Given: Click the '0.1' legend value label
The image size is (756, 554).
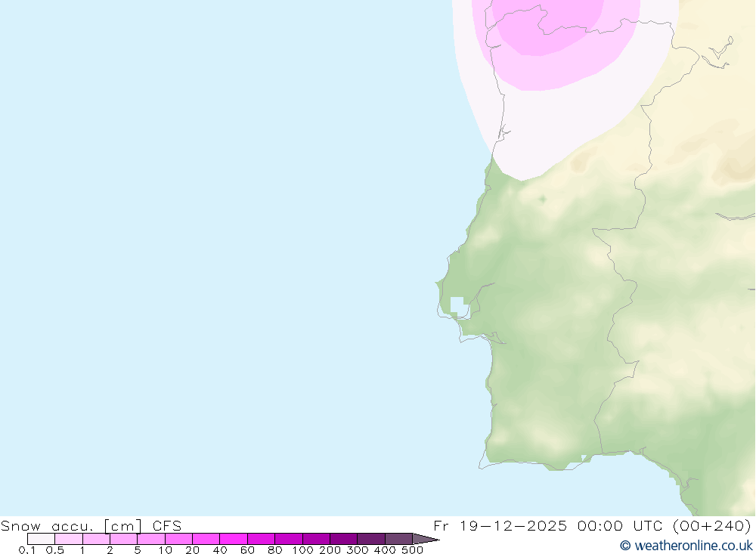Looking at the screenshot, I should (x=27, y=549).
